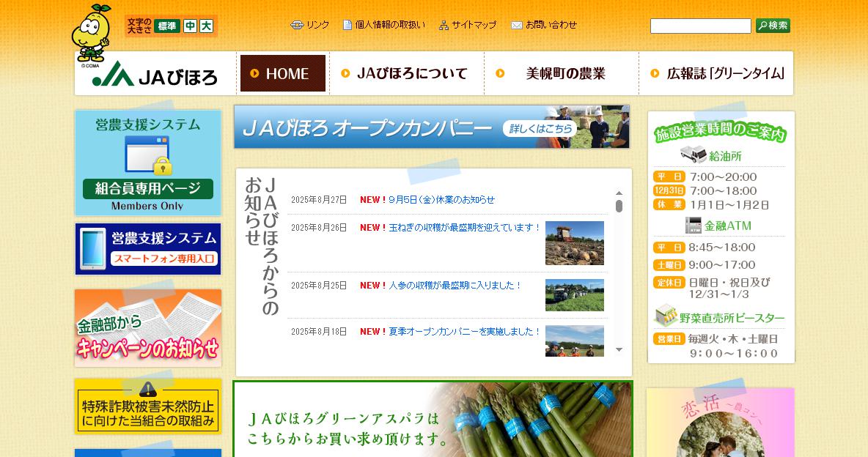The height and width of the screenshot is (457, 868).
Task: Click the news list scrollbar thumb
Action: pos(619,207)
